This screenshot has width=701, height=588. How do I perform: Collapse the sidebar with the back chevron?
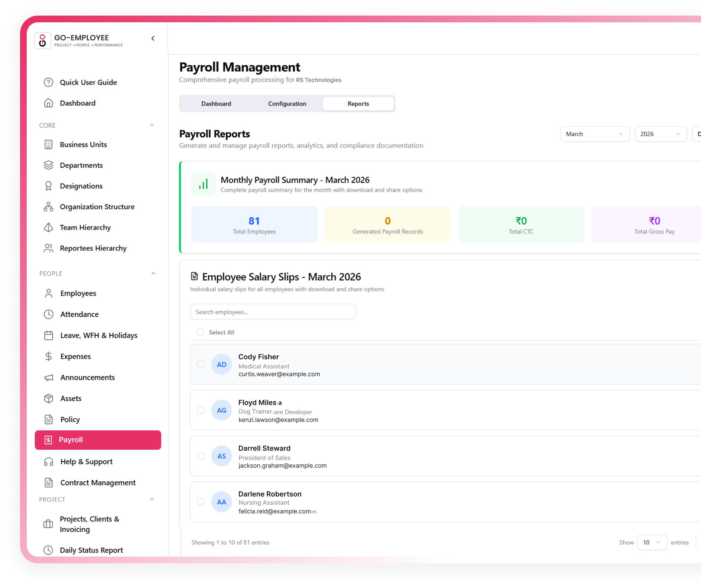click(153, 38)
